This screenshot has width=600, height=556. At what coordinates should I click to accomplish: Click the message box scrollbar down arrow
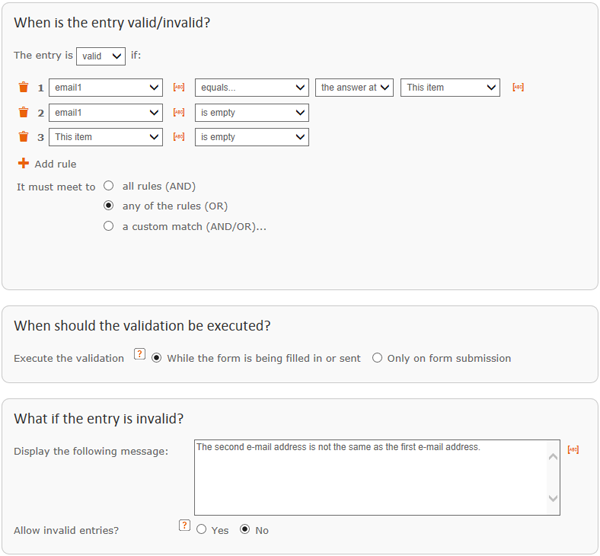(x=553, y=498)
